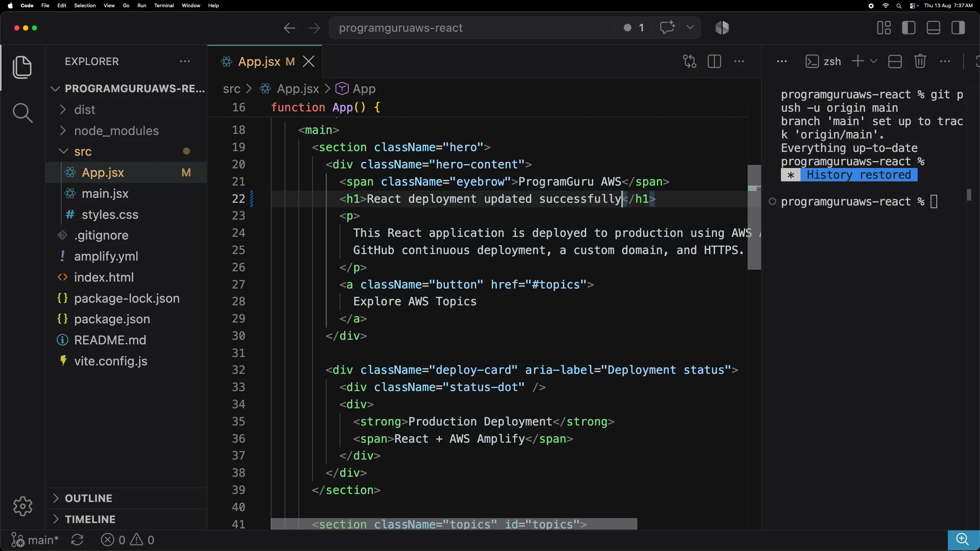Viewport: 980px width, 551px height.
Task: Open the Manage gear menu
Action: 23,506
